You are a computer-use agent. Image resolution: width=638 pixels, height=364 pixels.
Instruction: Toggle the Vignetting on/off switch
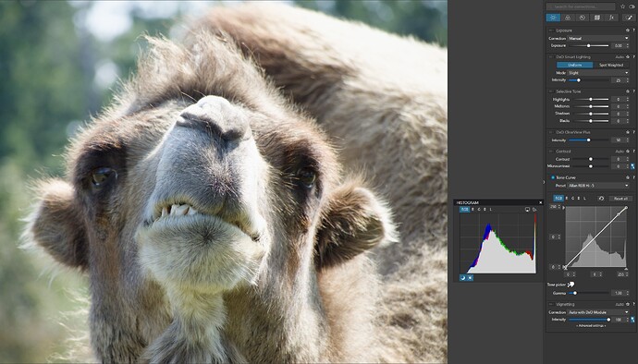[550, 304]
